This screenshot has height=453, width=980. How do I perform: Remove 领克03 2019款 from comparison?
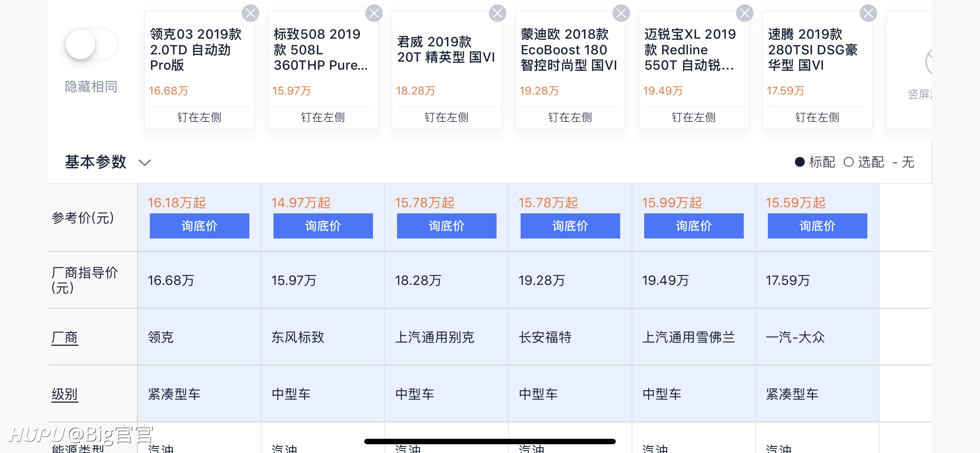pyautogui.click(x=250, y=13)
